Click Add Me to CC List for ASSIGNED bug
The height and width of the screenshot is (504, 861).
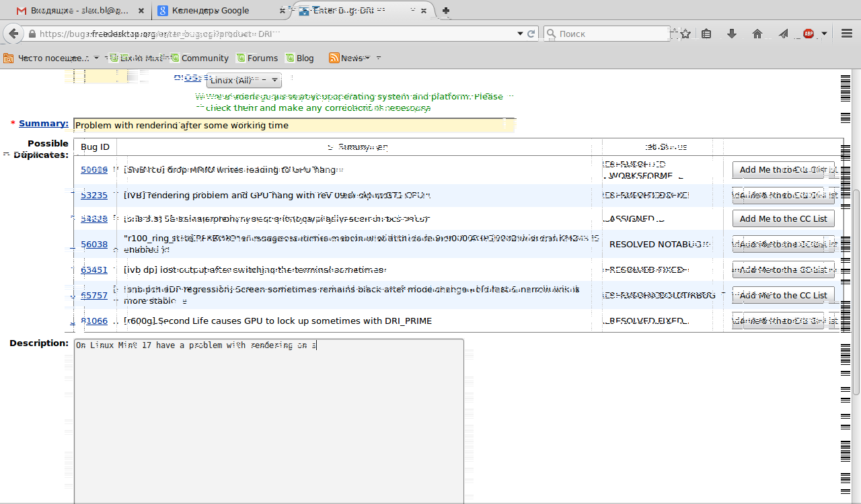point(783,218)
